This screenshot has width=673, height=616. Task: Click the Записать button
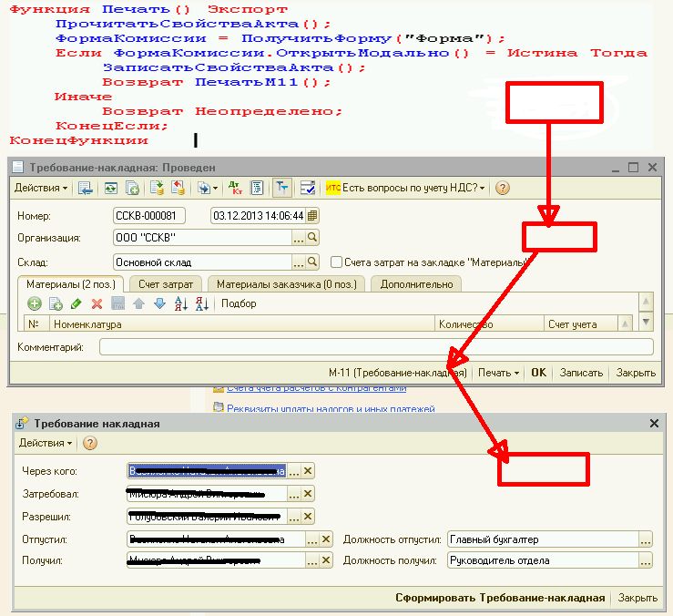(581, 373)
